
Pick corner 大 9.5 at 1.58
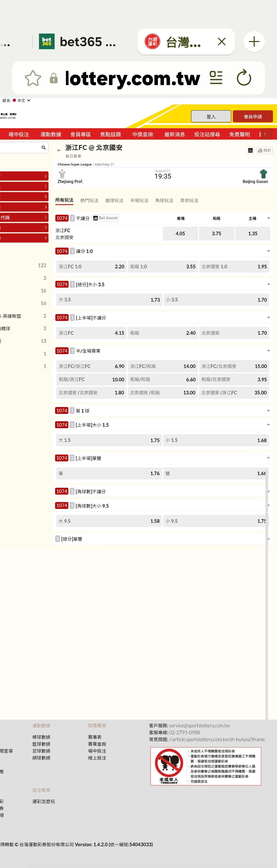pyautogui.click(x=109, y=521)
